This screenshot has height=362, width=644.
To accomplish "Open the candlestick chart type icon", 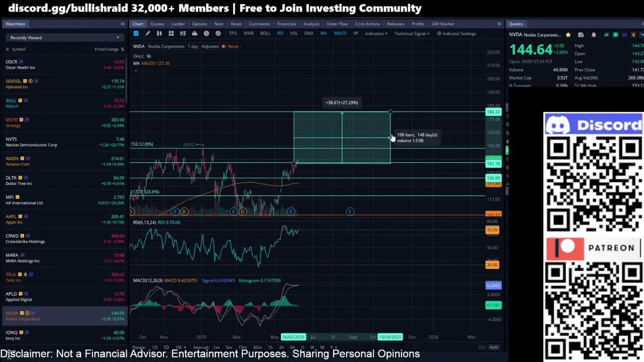I will (159, 34).
